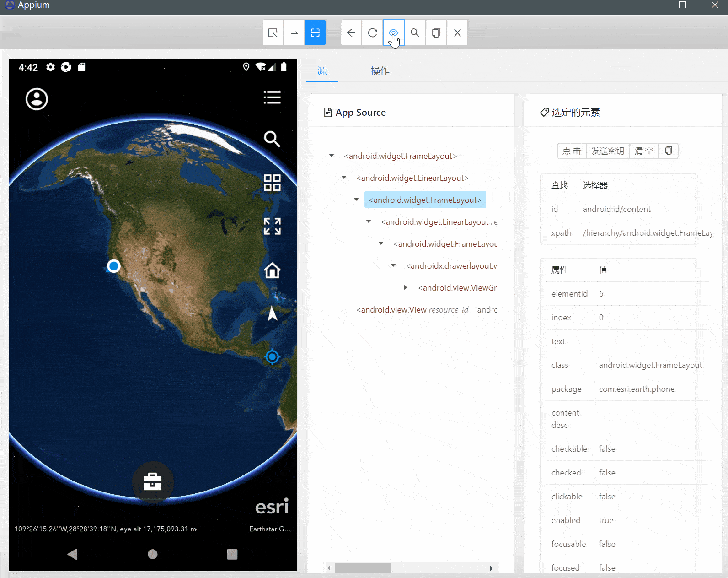Collapse the root android.widget.FrameLayout node

[332, 156]
